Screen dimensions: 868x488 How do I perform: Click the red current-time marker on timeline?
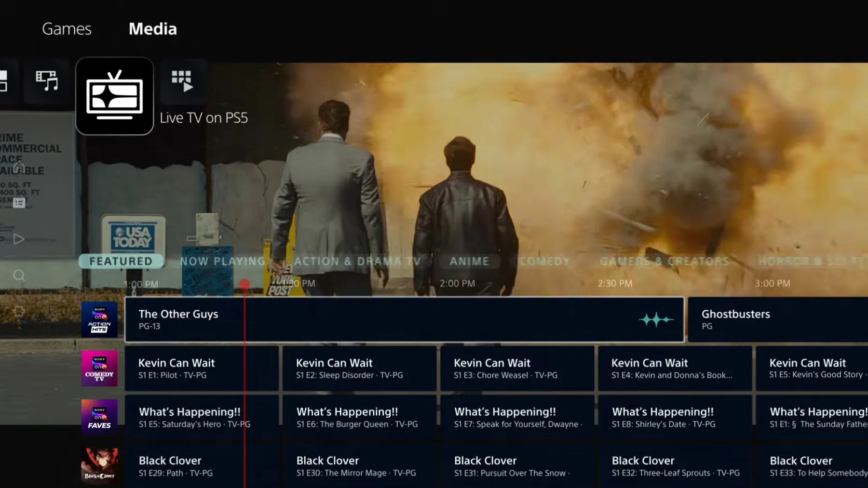(245, 284)
